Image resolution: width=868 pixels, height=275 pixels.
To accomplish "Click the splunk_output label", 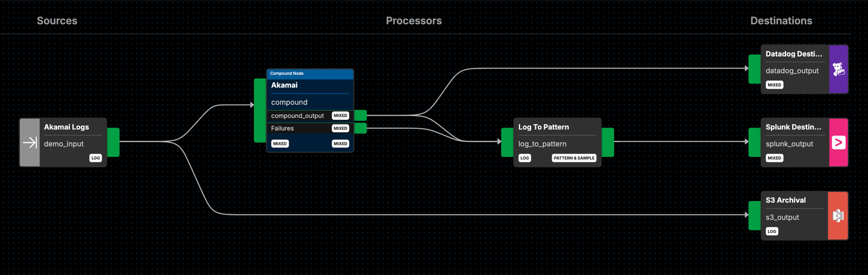I will coord(790,144).
